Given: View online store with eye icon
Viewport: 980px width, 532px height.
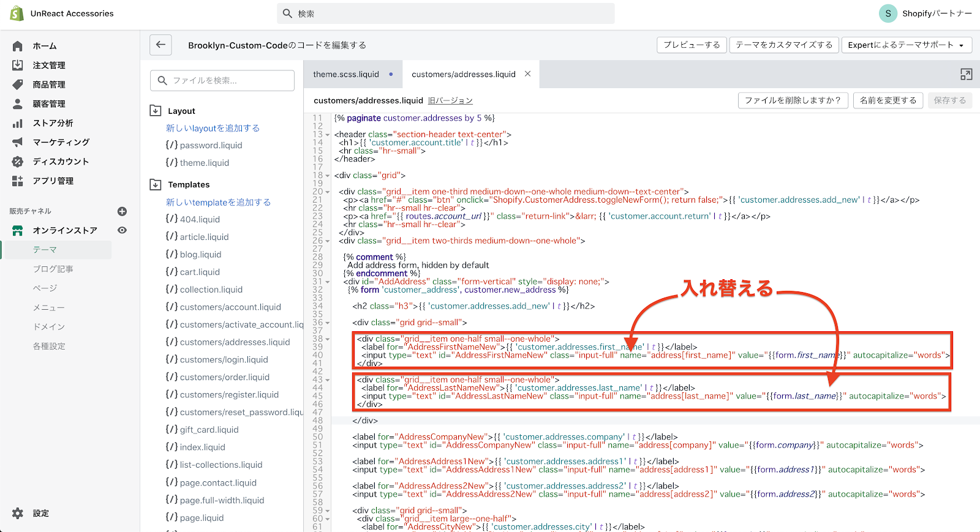Looking at the screenshot, I should [x=122, y=230].
